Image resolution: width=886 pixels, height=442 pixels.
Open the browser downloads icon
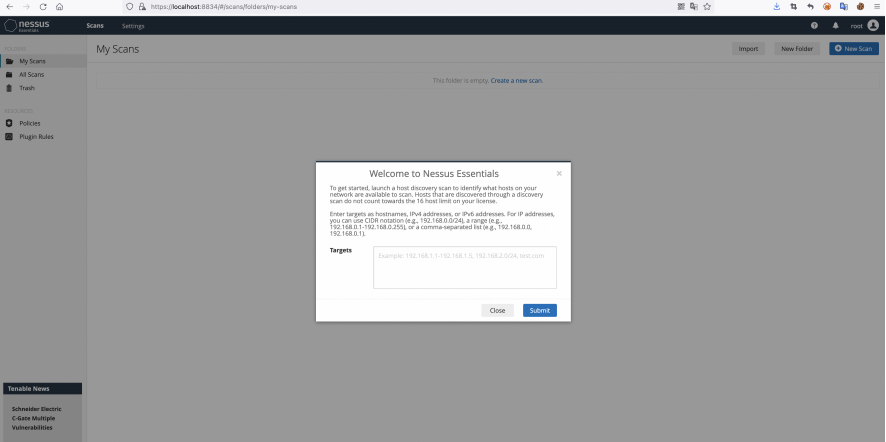click(777, 7)
